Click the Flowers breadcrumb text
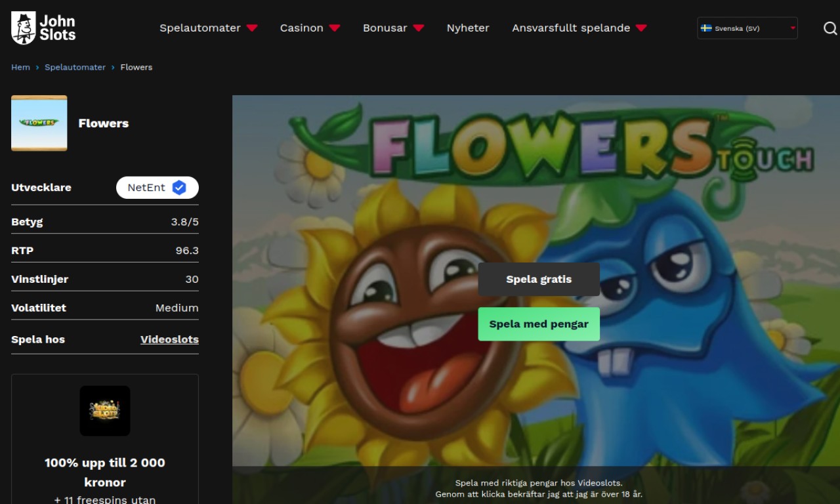The height and width of the screenshot is (504, 840). pos(136,68)
